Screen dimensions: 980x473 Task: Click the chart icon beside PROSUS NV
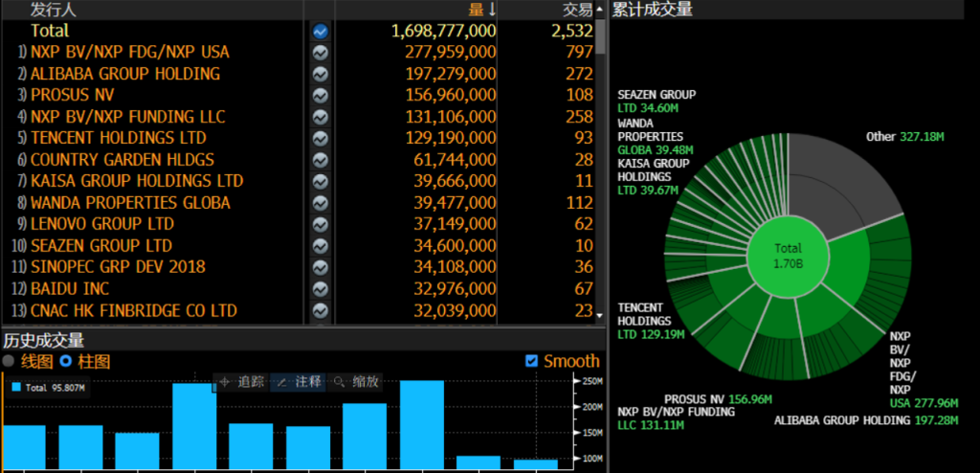(320, 96)
